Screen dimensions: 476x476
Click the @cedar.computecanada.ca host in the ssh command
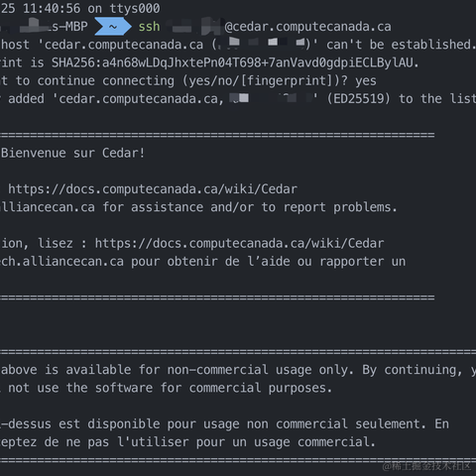pos(307,27)
